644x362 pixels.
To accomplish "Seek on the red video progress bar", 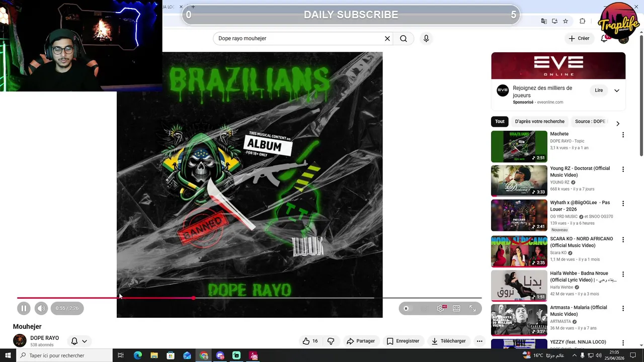I will click(249, 298).
